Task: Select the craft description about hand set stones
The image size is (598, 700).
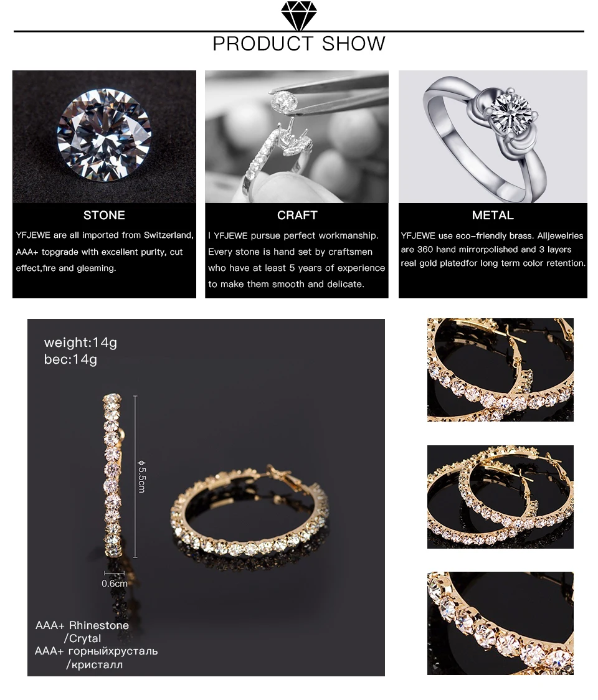Action: [297, 260]
